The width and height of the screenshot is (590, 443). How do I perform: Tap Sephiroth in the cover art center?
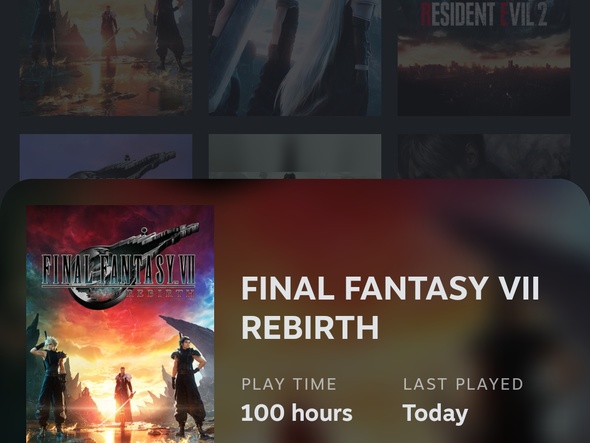pyautogui.click(x=123, y=395)
